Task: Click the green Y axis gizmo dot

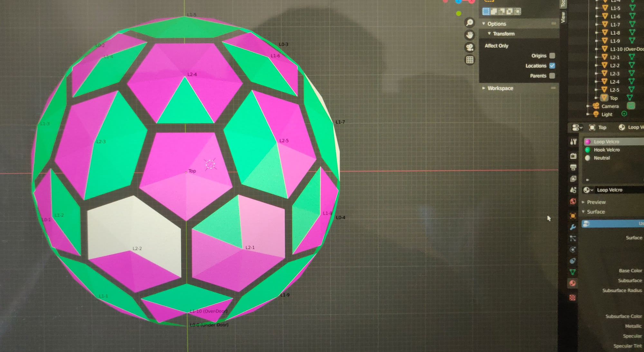Action: point(459,14)
